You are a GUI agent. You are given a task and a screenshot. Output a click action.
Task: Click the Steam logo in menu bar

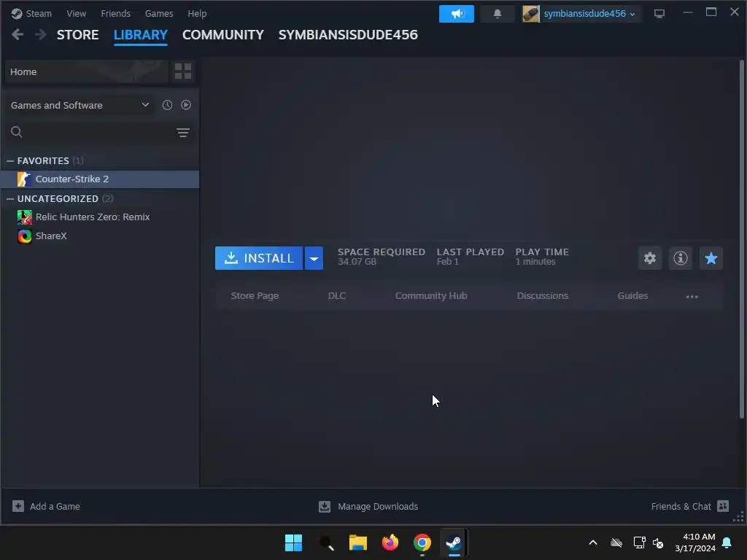[17, 13]
